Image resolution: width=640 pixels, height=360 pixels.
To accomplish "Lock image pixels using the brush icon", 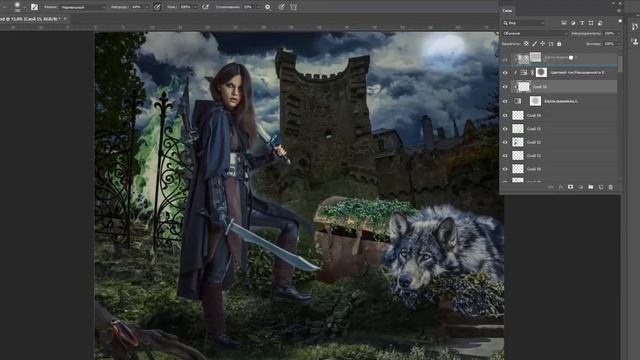I will [x=534, y=44].
